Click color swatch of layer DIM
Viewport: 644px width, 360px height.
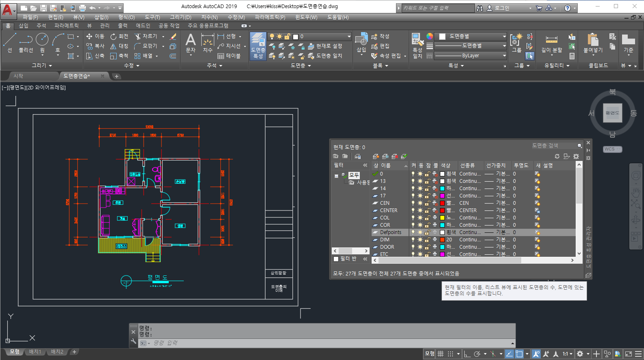[x=442, y=240]
